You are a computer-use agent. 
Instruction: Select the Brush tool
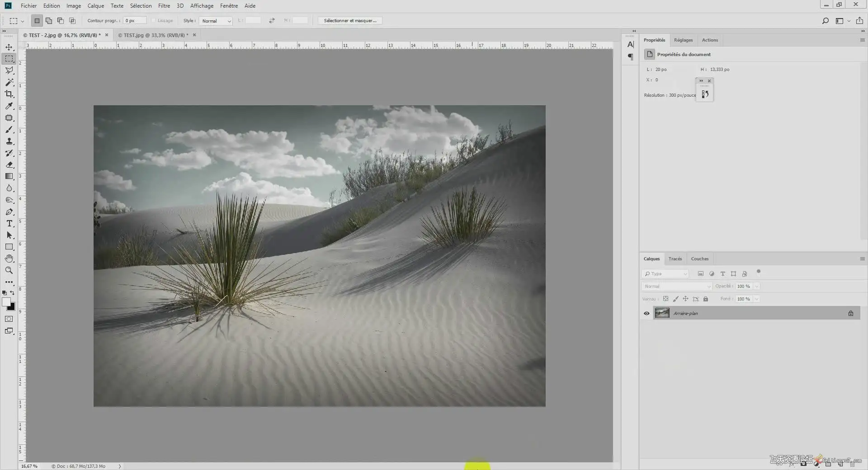(x=9, y=130)
